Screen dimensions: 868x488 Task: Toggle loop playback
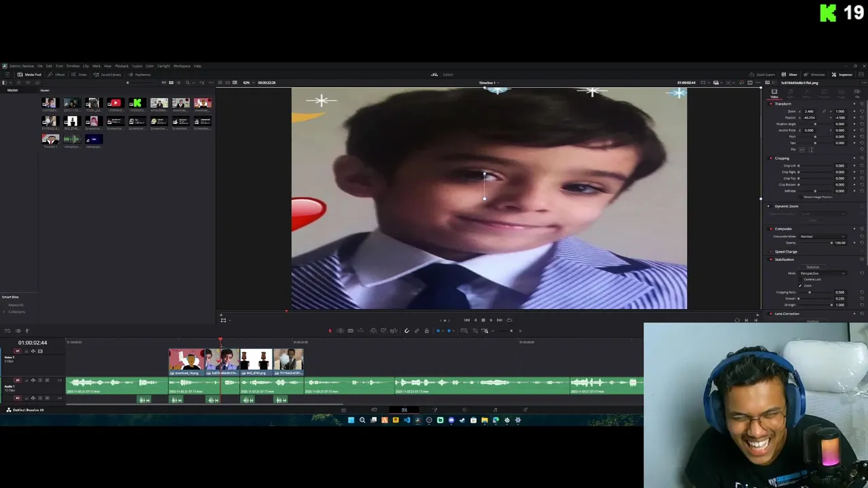(509, 320)
